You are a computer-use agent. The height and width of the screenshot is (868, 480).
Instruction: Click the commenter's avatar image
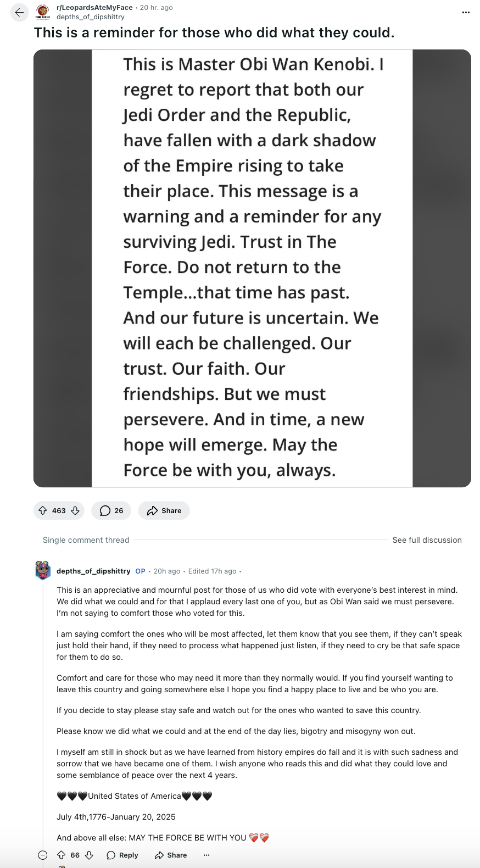43,570
